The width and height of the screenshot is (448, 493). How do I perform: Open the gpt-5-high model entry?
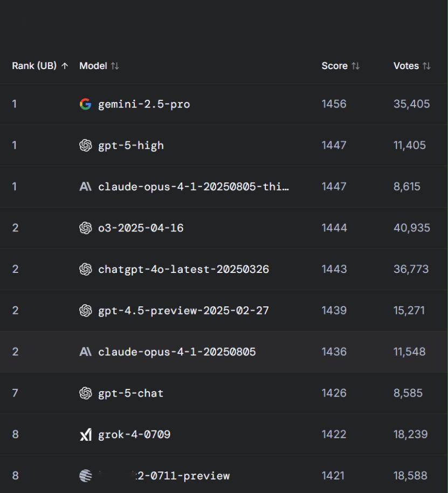click(131, 146)
